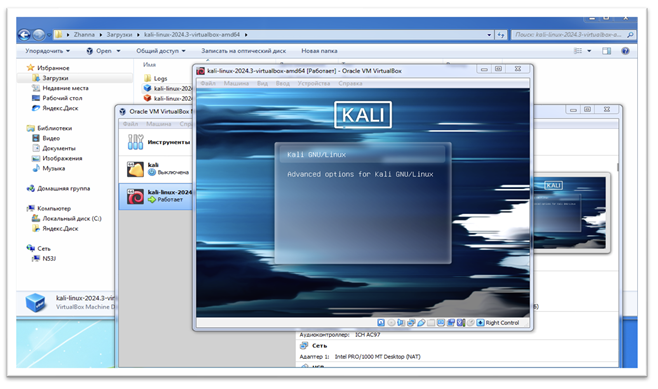Click the hard disk activity icon in VM status bar

[x=381, y=322]
